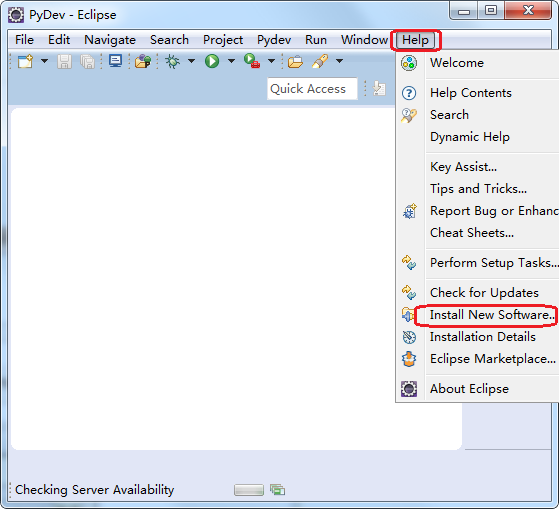
Task: Click the Search flashlight toolbar icon
Action: pos(320,61)
